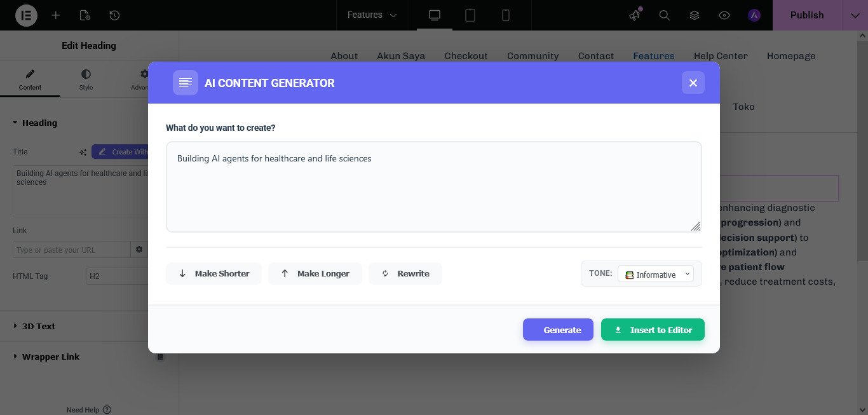Switch to the Style tab
Viewport: 868px width, 415px height.
tap(86, 79)
